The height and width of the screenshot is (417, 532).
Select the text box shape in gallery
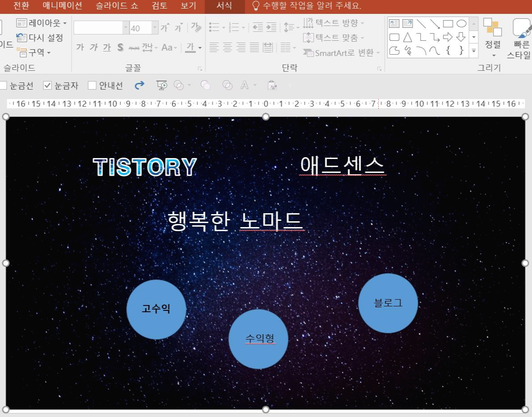tap(394, 23)
